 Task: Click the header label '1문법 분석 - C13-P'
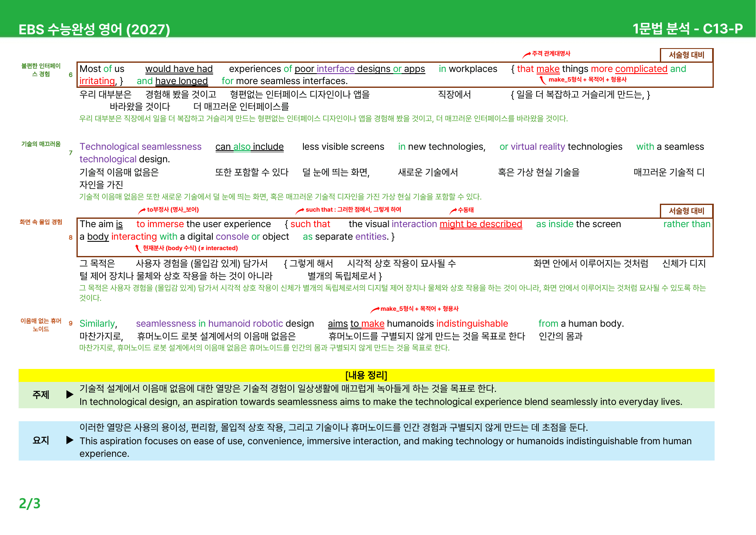pos(687,29)
